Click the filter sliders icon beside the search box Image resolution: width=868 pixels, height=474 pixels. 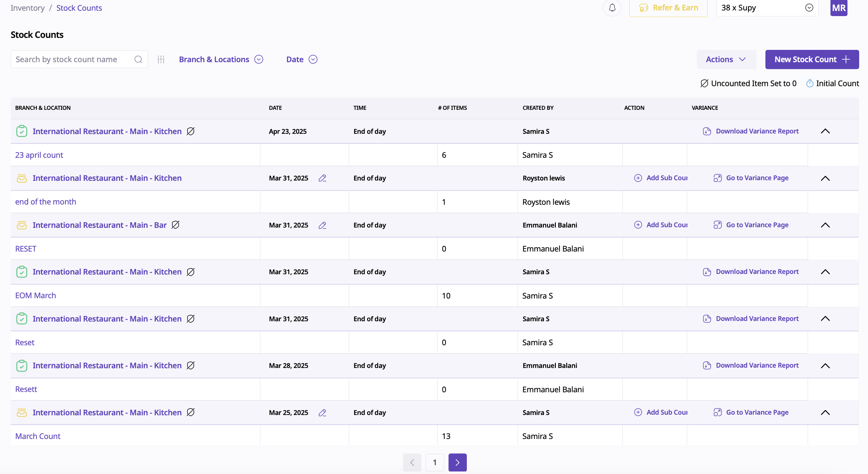161,59
